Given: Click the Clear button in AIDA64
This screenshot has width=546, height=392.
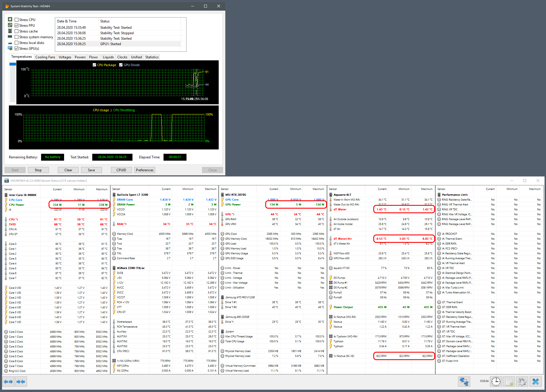Looking at the screenshot, I should [68, 170].
